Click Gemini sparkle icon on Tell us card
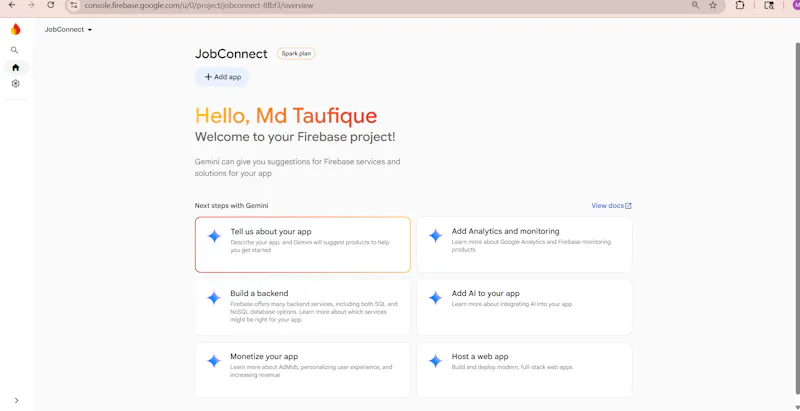 click(x=214, y=236)
